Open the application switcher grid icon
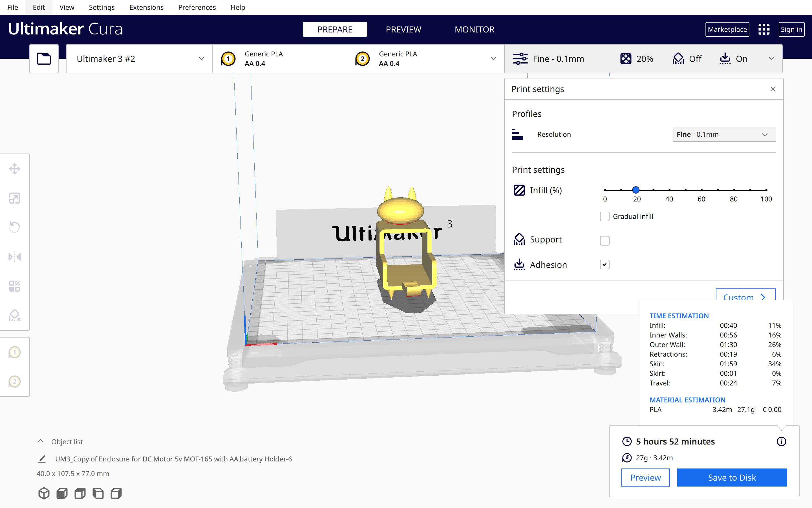The height and width of the screenshot is (508, 812). pyautogui.click(x=764, y=29)
